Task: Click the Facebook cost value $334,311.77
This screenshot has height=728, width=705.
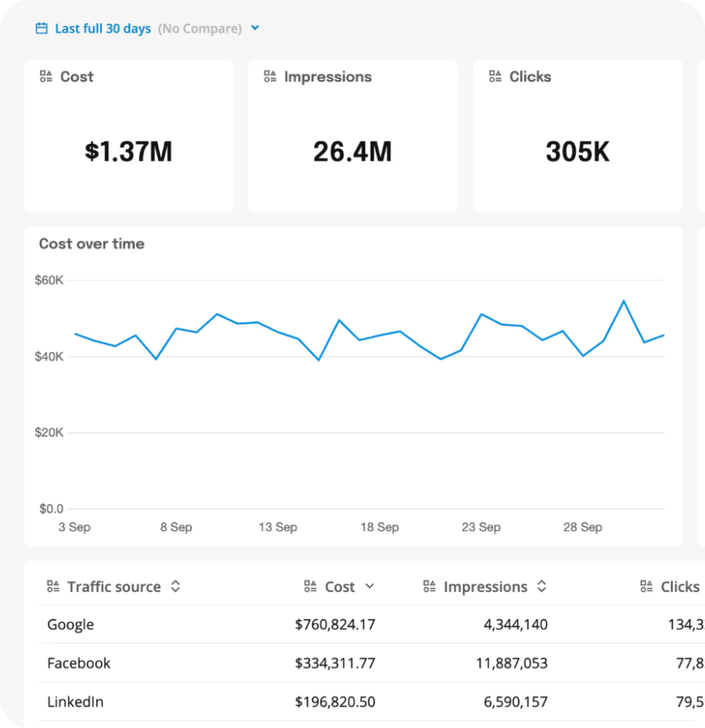Action: click(x=335, y=663)
